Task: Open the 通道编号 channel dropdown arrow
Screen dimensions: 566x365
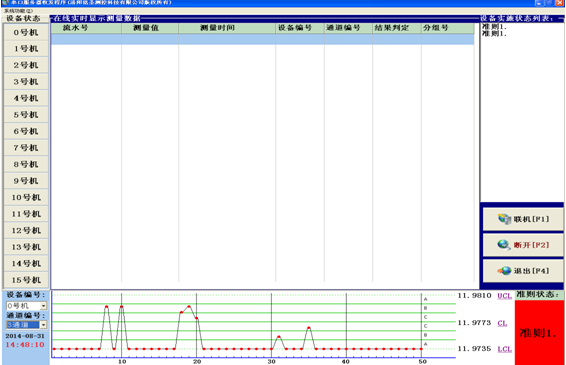Action: (43, 325)
